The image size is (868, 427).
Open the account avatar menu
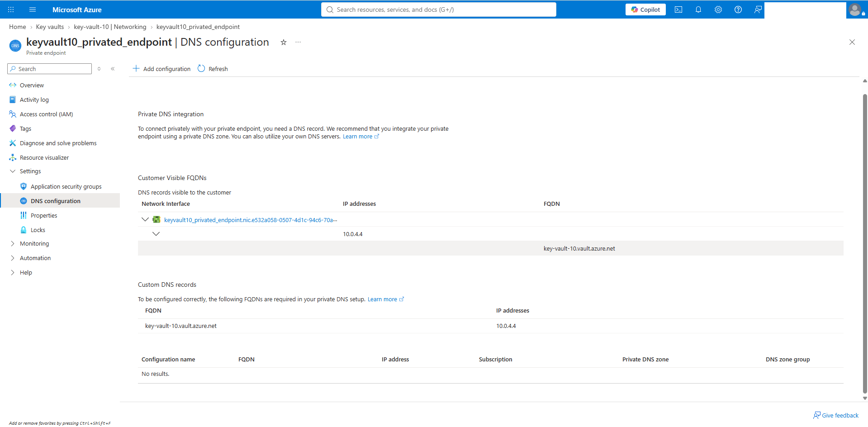856,9
